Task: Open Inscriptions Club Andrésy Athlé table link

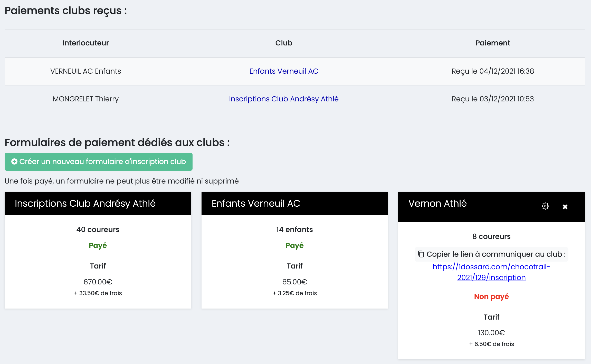Action: [284, 99]
